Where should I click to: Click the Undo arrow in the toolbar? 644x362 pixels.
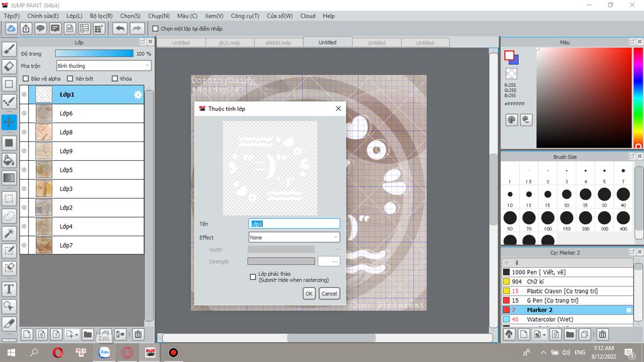pyautogui.click(x=120, y=28)
